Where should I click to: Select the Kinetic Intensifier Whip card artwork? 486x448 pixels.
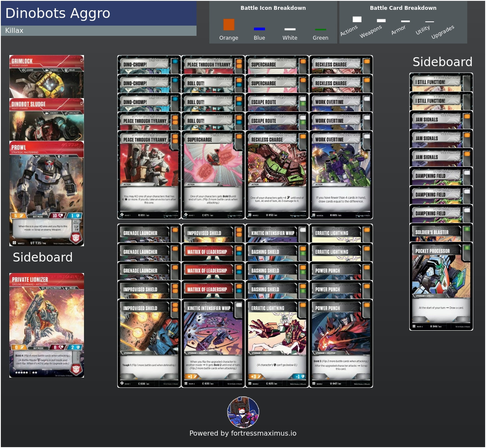coord(213,333)
